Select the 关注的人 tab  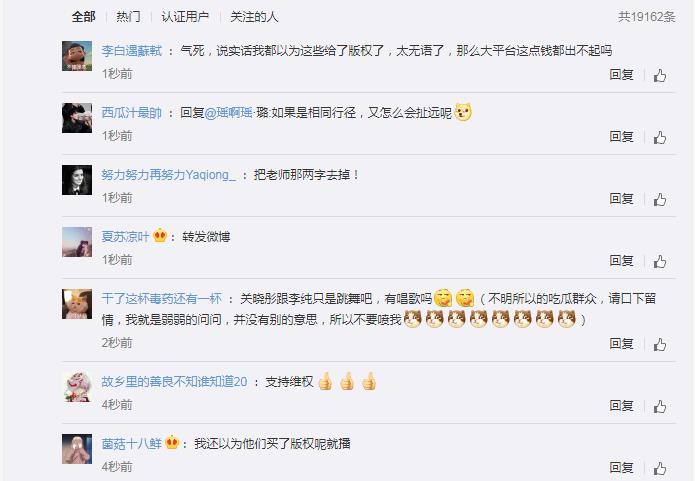tap(254, 17)
